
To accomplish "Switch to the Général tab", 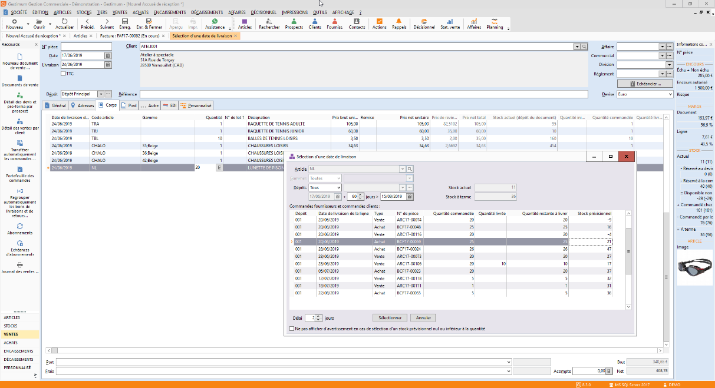I will 56,105.
